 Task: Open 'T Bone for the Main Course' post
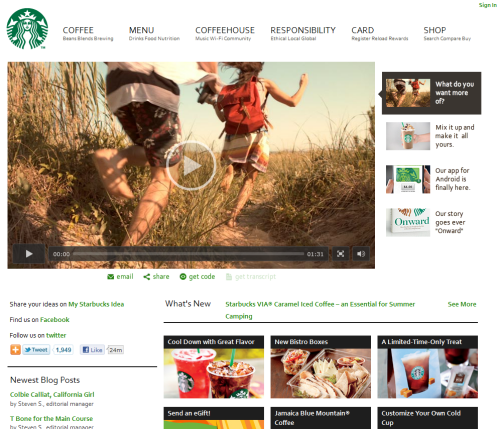tap(51, 419)
